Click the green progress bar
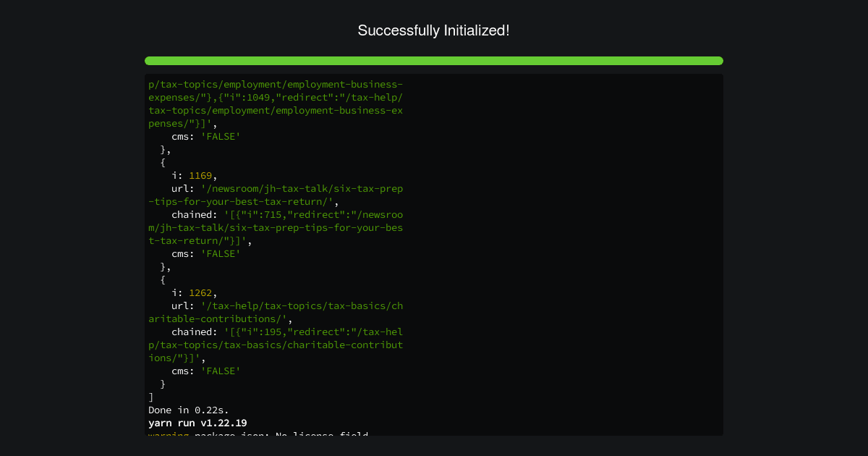868x456 pixels. 434,61
